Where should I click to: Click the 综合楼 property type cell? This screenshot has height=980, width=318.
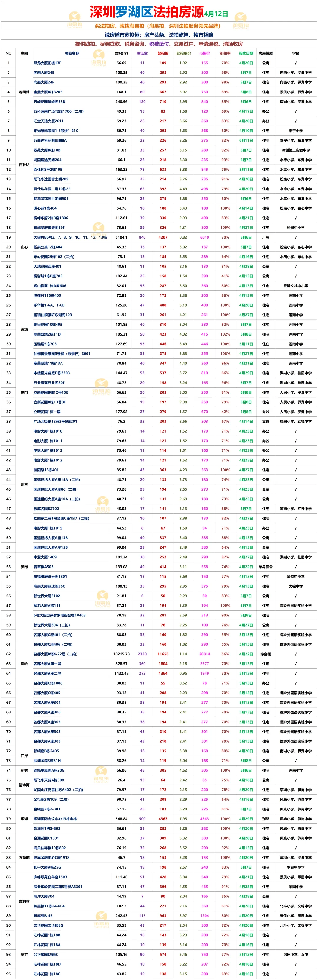(266, 654)
